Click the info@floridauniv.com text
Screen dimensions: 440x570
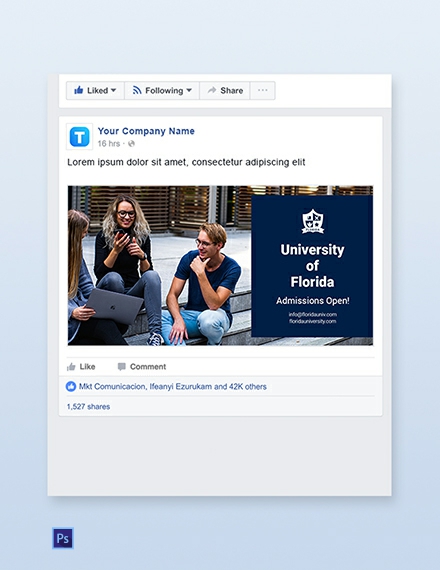(x=313, y=314)
